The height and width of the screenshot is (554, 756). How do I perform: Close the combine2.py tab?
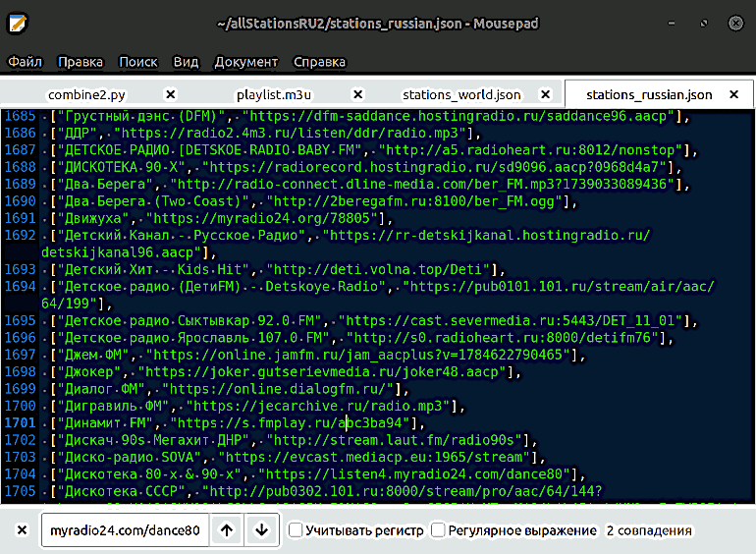171,94
